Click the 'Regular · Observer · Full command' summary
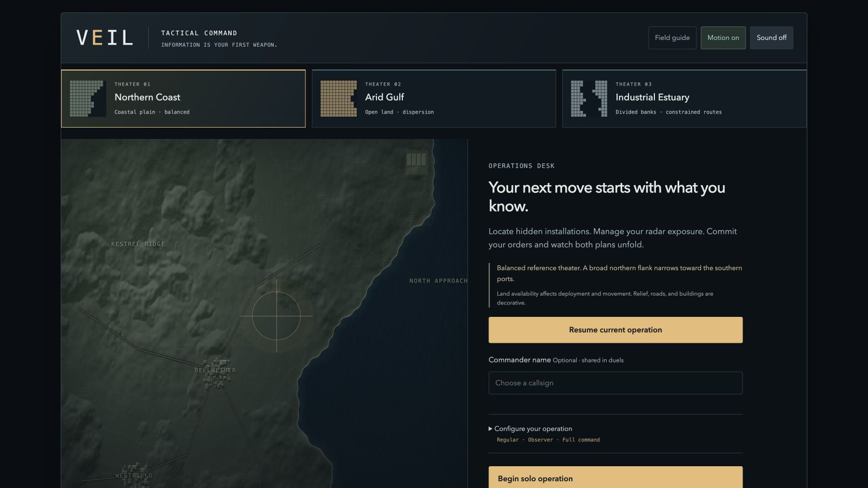The width and height of the screenshot is (868, 488). click(548, 440)
